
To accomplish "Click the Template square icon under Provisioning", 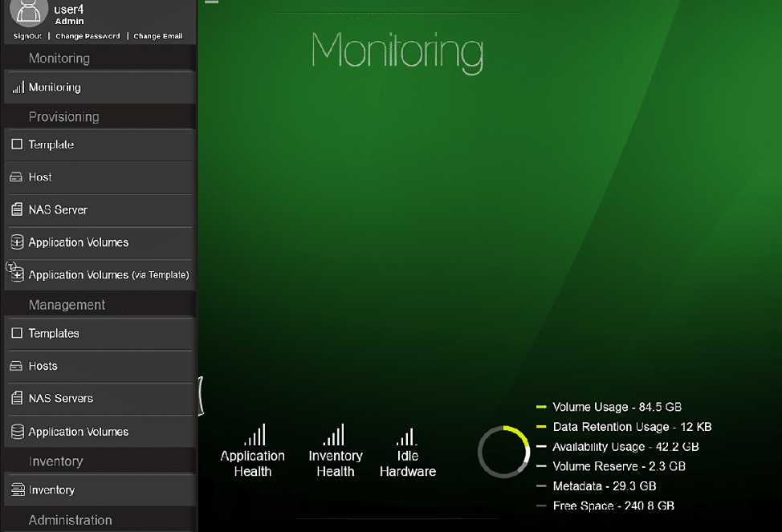I will [x=17, y=144].
